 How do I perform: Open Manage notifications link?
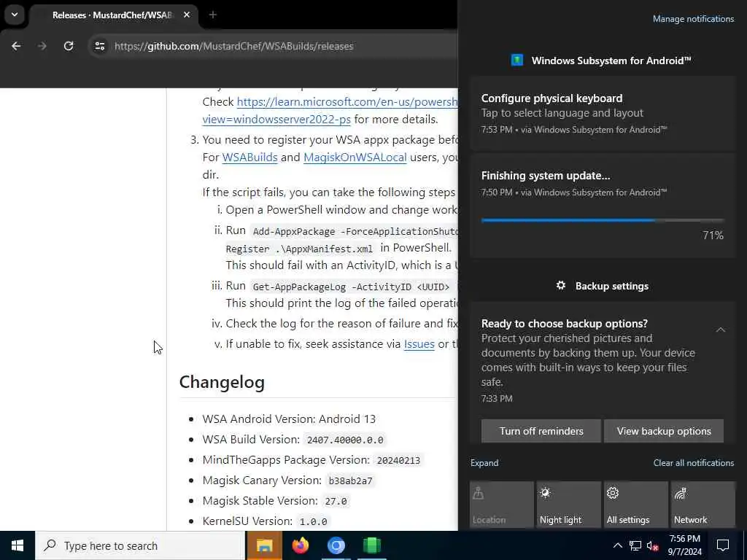click(x=693, y=19)
